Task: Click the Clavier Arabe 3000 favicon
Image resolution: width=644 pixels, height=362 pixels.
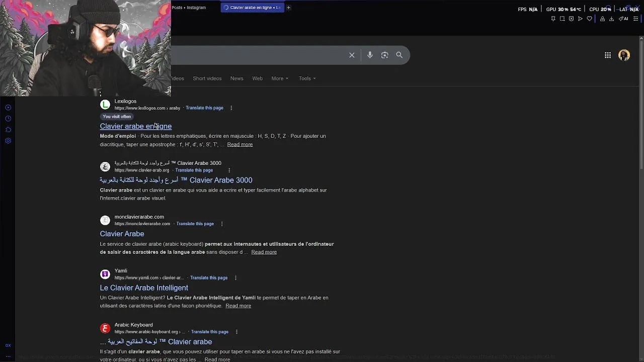Action: [x=105, y=166]
